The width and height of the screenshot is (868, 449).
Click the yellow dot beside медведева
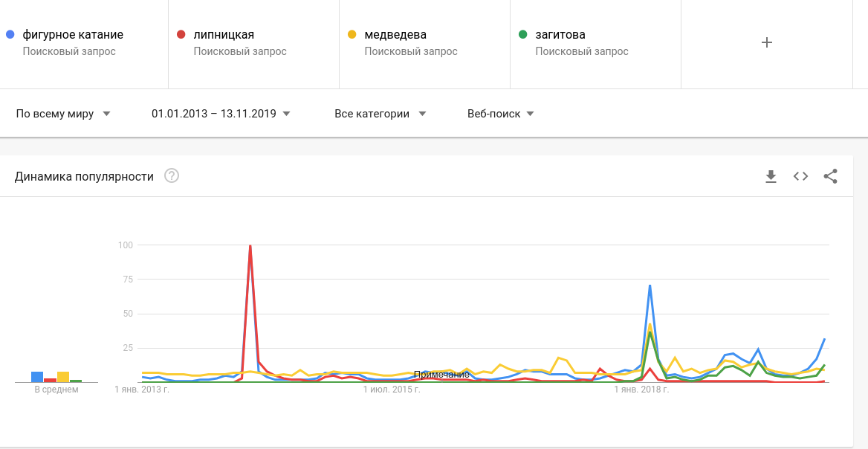[x=352, y=34]
